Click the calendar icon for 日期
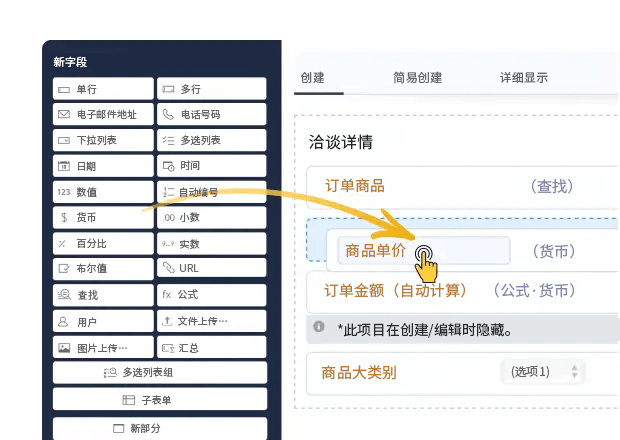This screenshot has width=620, height=440. point(64,166)
